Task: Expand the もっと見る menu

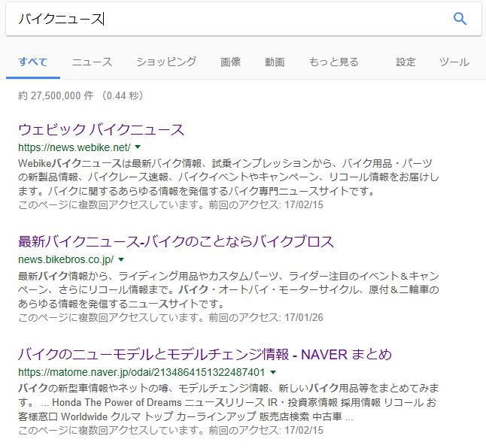Action: tap(333, 62)
